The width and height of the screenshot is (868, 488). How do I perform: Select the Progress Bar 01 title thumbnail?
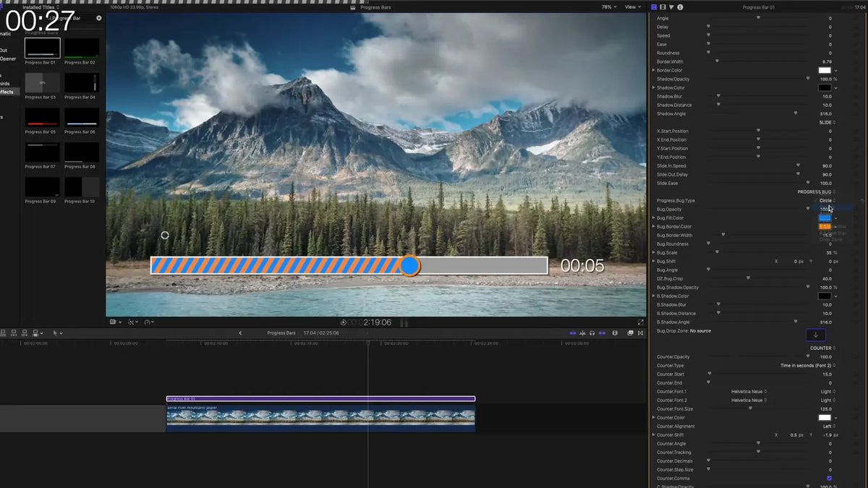coord(43,48)
